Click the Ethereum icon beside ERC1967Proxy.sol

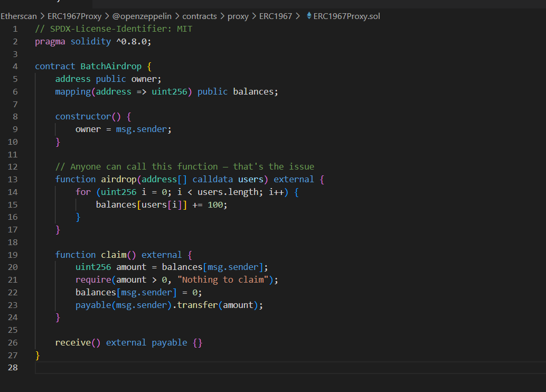309,16
